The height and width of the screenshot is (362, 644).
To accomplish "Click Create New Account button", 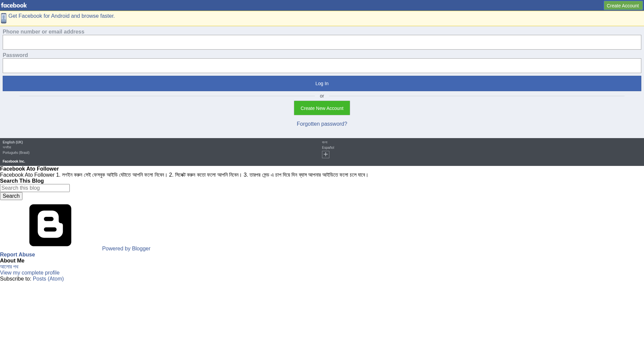I will click(x=322, y=108).
